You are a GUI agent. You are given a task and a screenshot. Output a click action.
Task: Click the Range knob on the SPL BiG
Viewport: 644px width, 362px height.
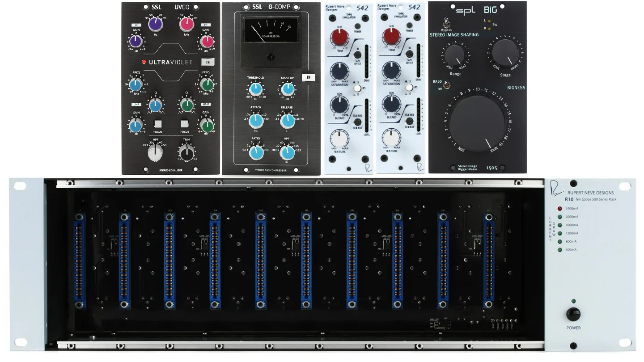(x=455, y=56)
